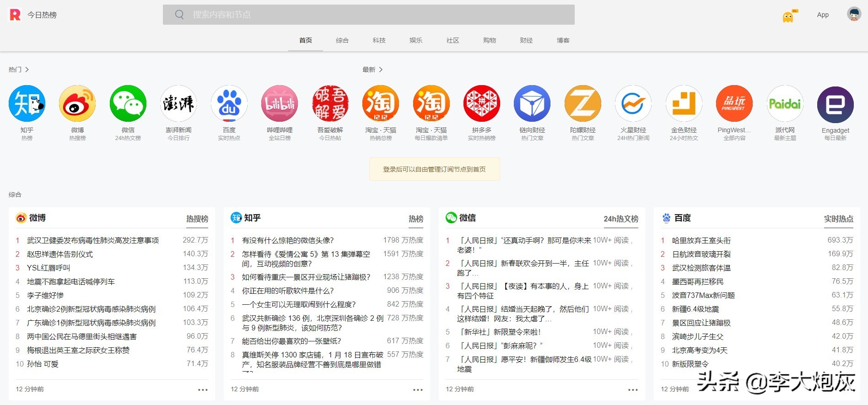Switch to the 博客 tab

563,40
